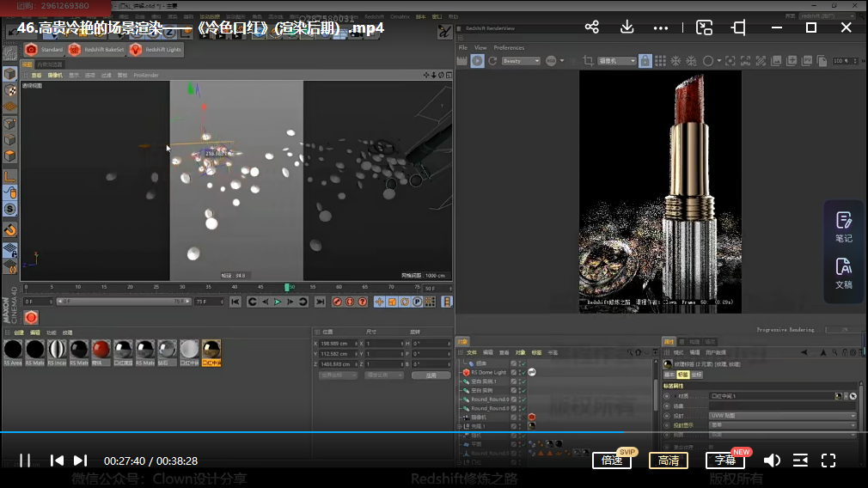Image resolution: width=868 pixels, height=488 pixels.
Task: Open the player more options ellipsis
Action: 660,27
